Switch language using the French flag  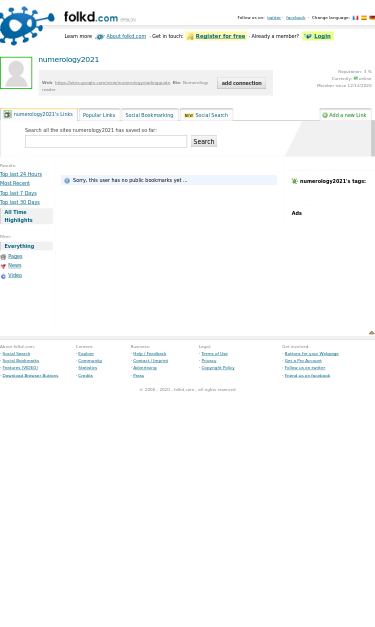click(x=355, y=18)
